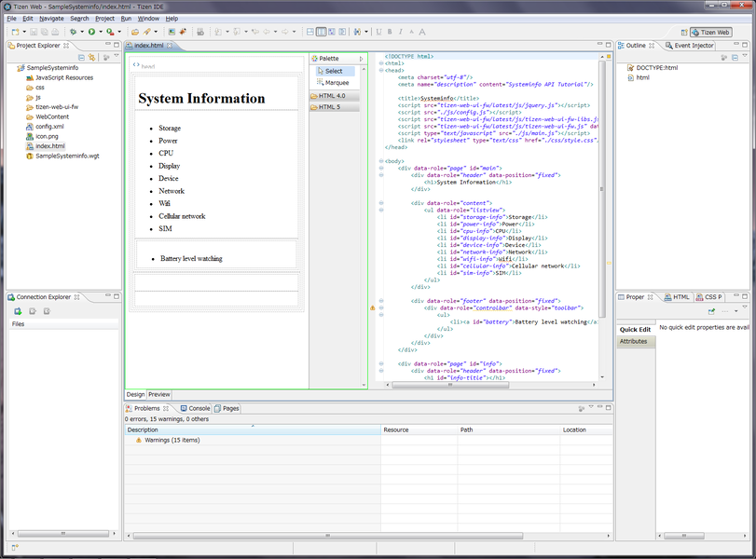Click Collapse All icon in Outline panel

[735, 58]
